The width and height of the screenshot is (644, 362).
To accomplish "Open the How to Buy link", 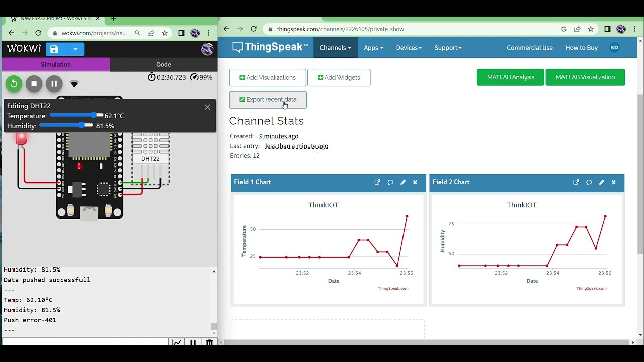I will coord(582,48).
